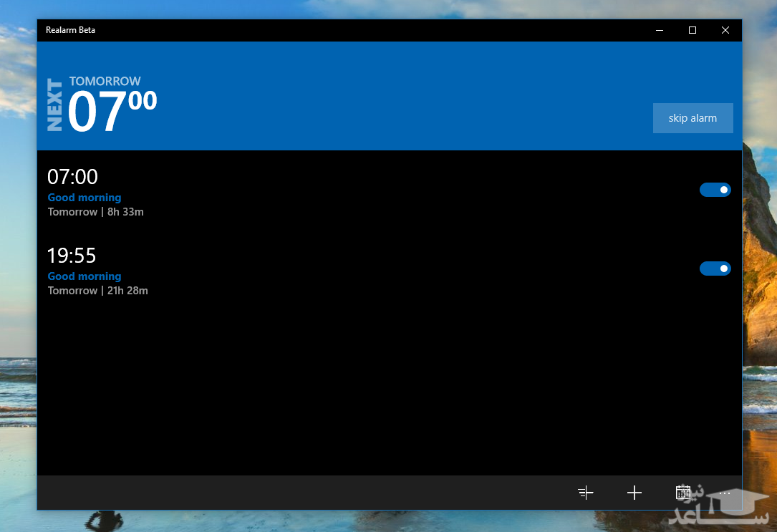Click Good morning label under 19:55
The height and width of the screenshot is (532, 777).
pyautogui.click(x=85, y=276)
